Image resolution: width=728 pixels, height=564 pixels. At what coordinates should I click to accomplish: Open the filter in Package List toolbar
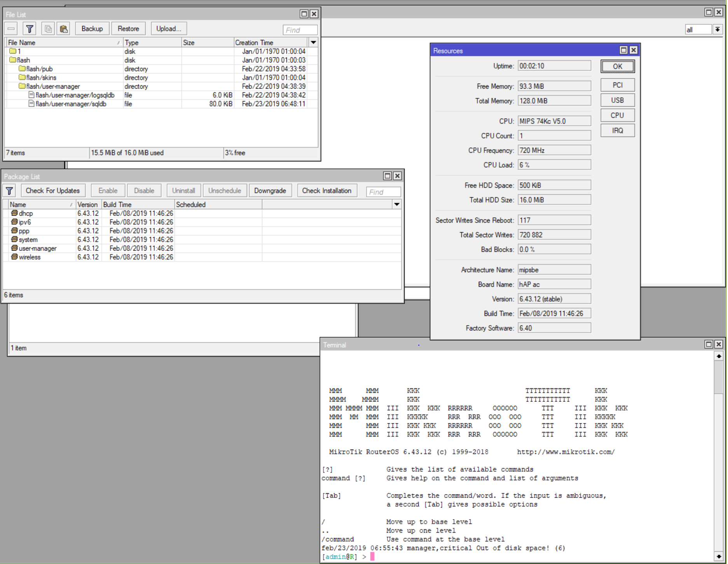(9, 191)
